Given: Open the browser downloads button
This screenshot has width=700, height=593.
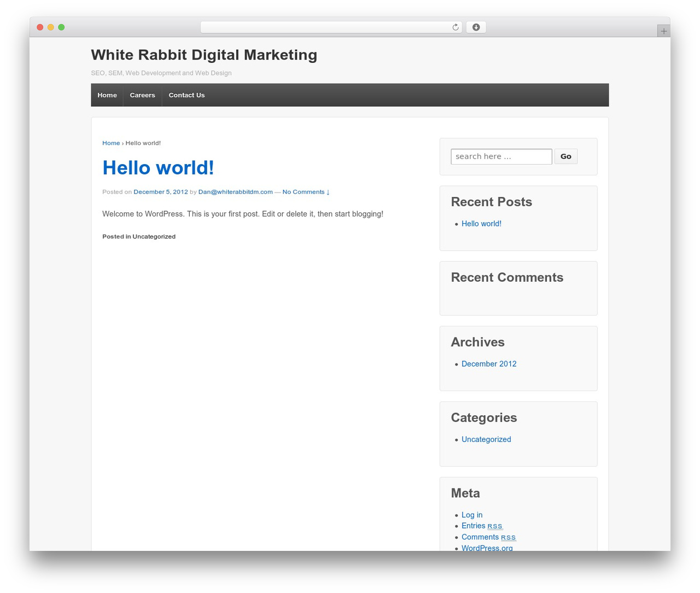Looking at the screenshot, I should click(x=476, y=27).
